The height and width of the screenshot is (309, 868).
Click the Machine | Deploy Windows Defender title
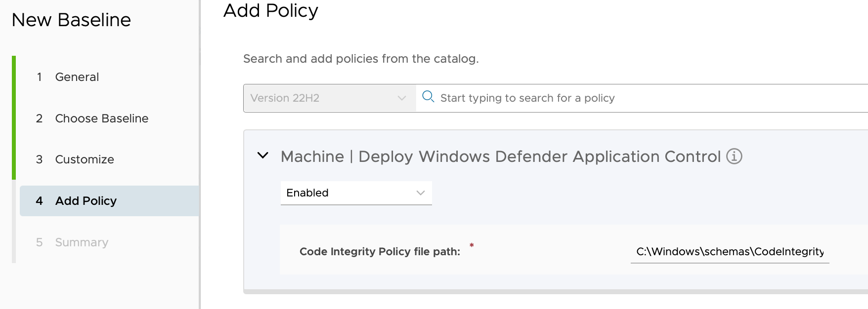tap(500, 156)
